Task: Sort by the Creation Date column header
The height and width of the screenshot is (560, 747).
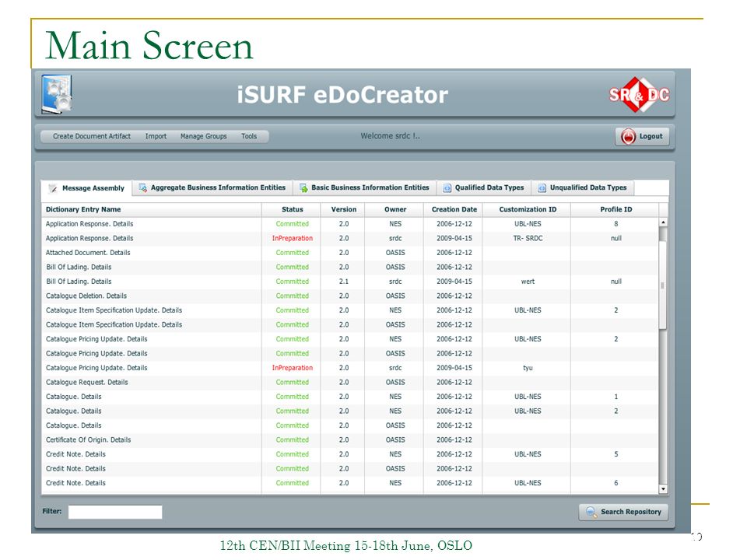Action: point(454,209)
